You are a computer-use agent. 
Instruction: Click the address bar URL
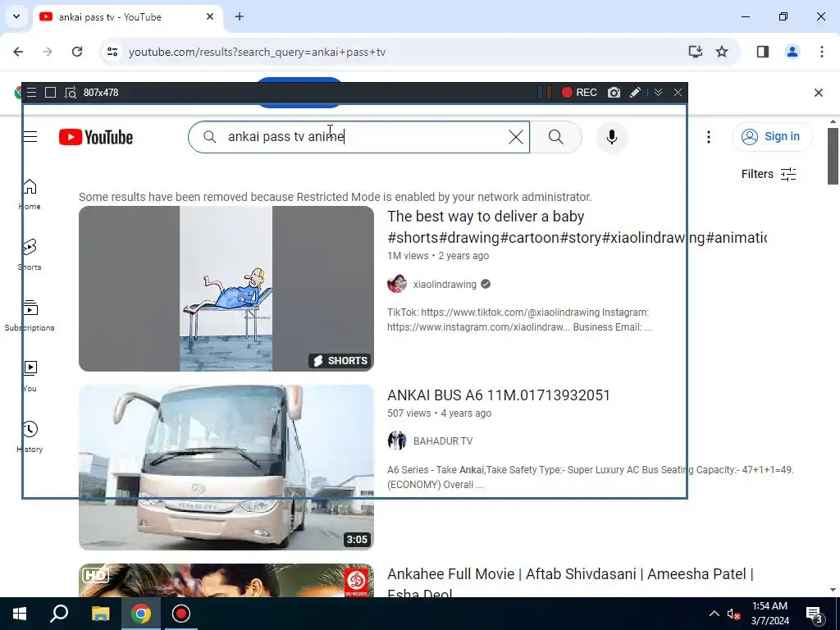point(257,52)
